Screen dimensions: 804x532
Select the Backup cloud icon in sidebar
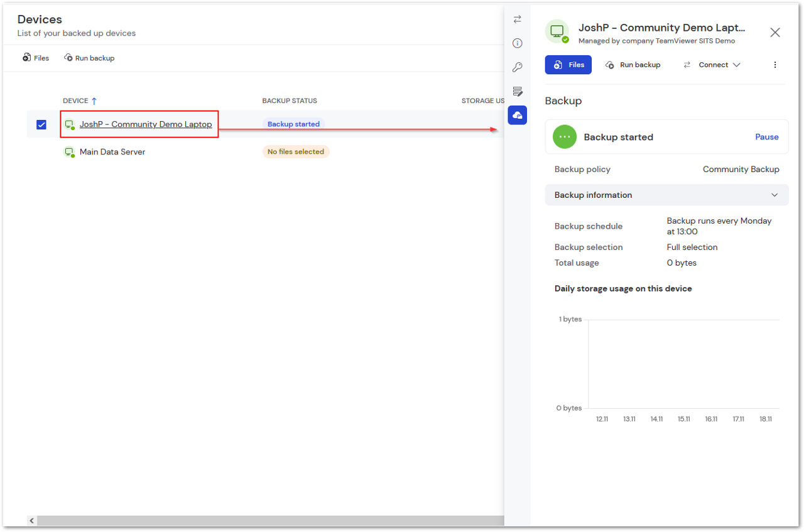coord(517,115)
